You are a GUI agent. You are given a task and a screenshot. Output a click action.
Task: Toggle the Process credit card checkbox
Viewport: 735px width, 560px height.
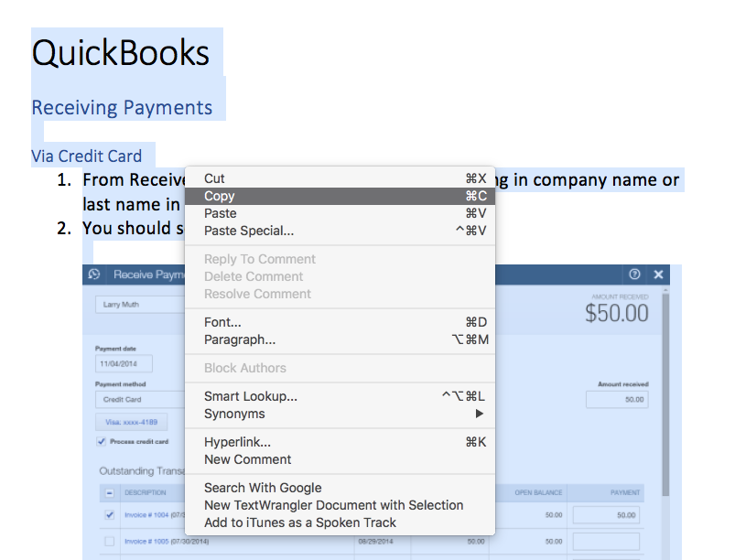101,441
